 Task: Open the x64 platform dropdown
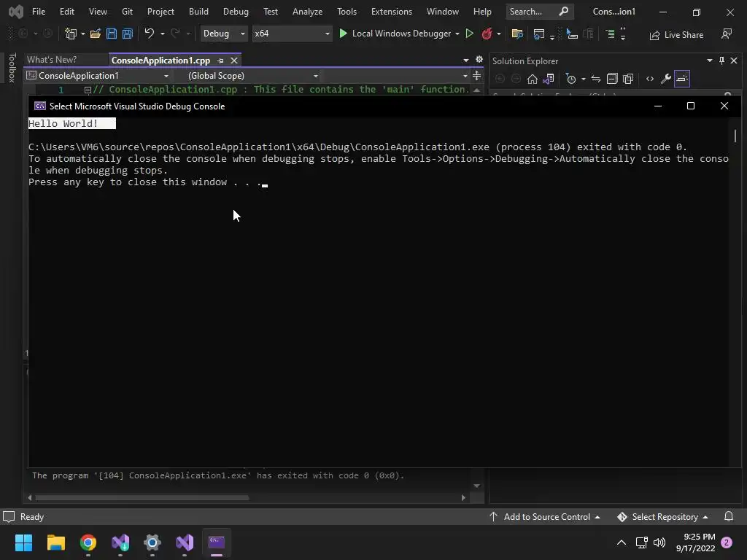point(292,34)
